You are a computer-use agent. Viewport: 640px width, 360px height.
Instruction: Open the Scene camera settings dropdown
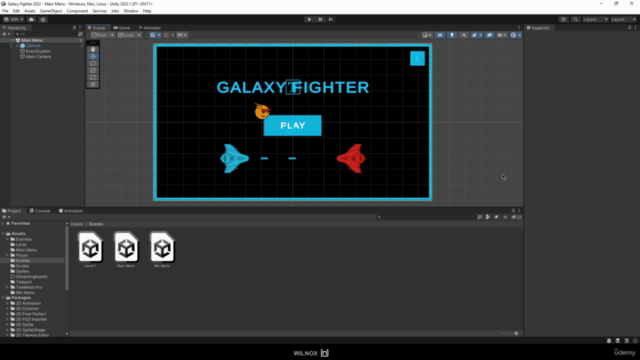coord(502,35)
